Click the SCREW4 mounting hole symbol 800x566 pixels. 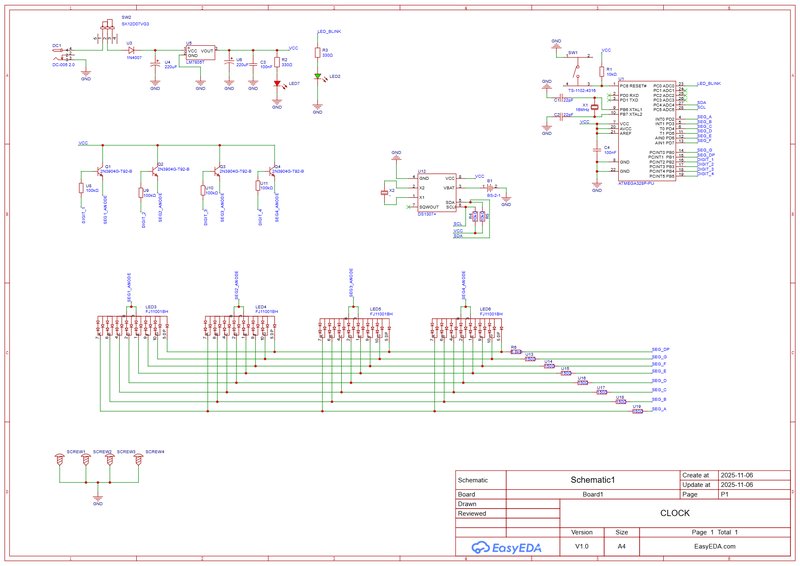tap(138, 460)
